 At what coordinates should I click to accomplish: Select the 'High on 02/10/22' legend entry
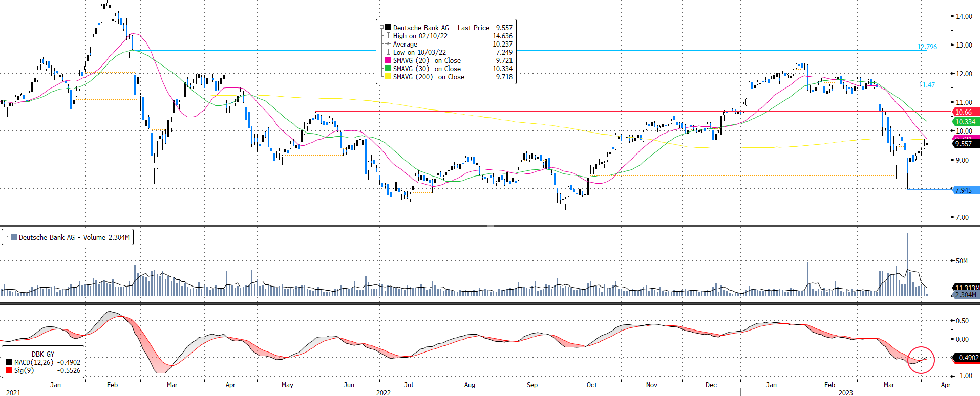pos(420,36)
